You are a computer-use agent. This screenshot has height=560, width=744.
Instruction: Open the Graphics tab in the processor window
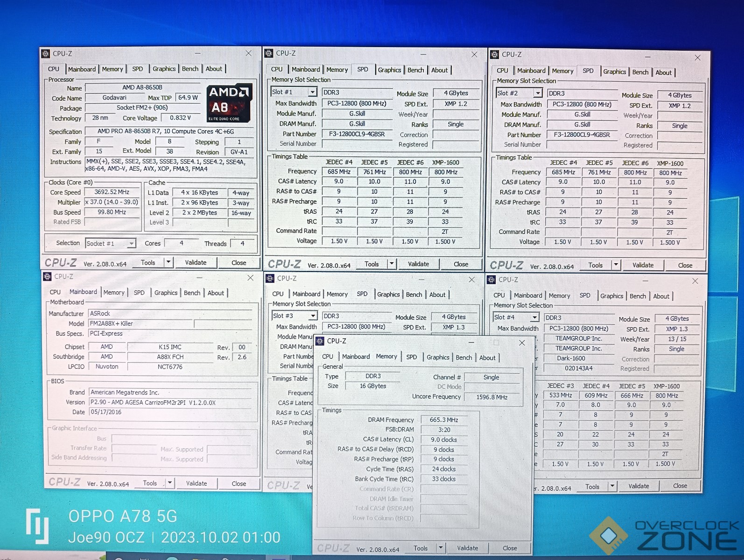click(164, 69)
